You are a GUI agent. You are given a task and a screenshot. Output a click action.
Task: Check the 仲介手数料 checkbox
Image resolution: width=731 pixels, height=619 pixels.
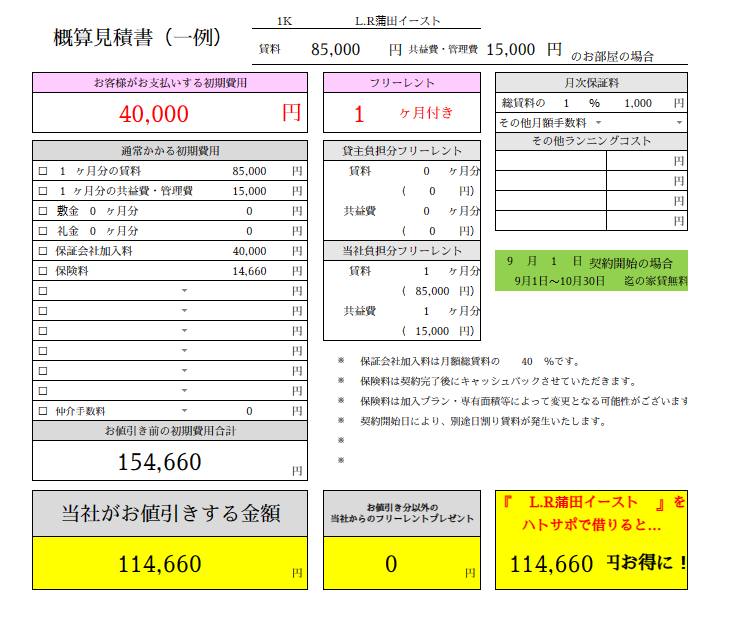[x=43, y=411]
